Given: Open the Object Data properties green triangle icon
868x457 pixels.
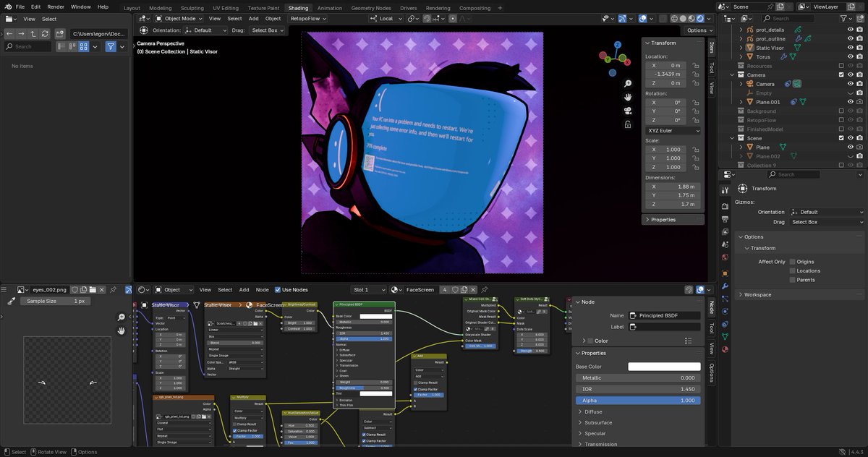Looking at the screenshot, I should (x=726, y=336).
